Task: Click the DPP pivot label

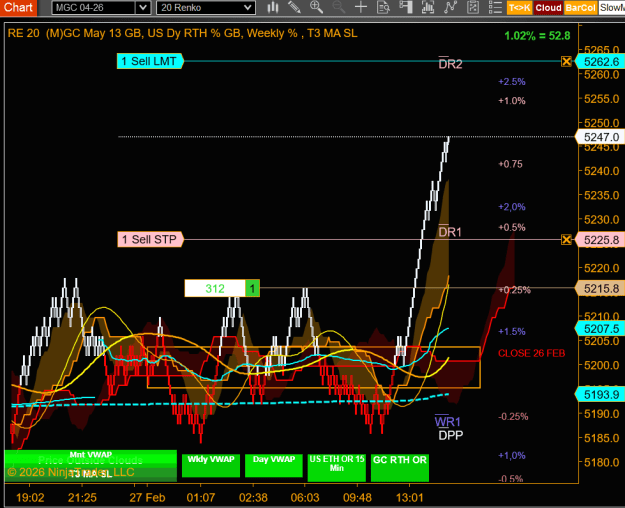Action: click(451, 435)
